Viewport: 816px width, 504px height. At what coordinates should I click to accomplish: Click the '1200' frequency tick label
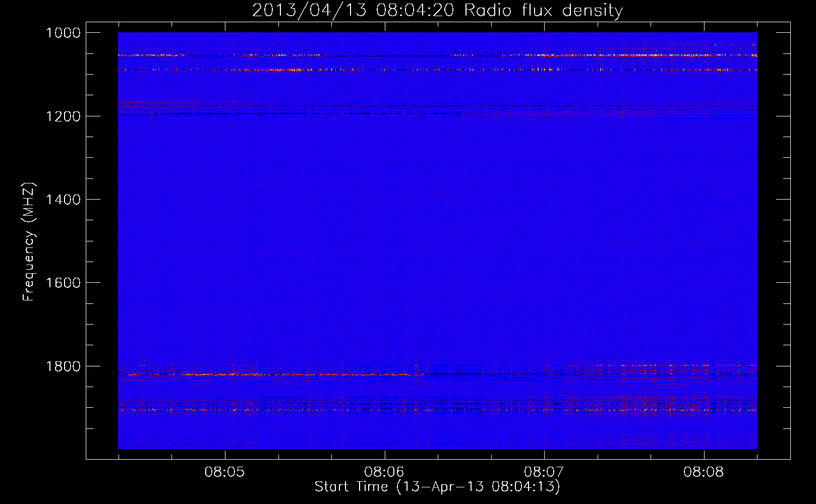point(63,116)
